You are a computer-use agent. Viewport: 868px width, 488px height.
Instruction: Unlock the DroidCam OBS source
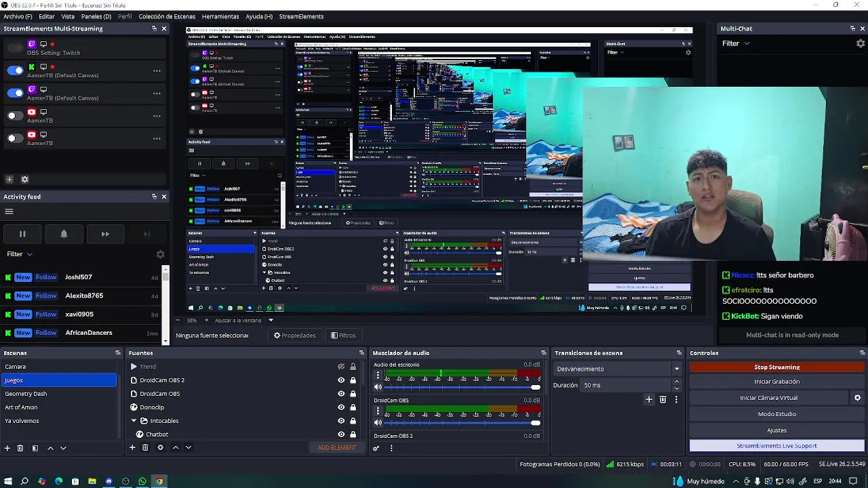[x=353, y=394]
